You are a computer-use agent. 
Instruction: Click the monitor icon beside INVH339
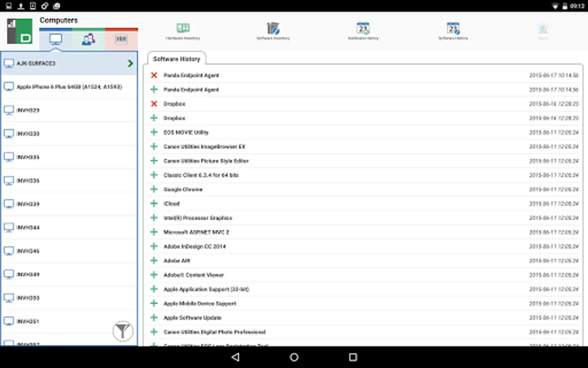(9, 204)
